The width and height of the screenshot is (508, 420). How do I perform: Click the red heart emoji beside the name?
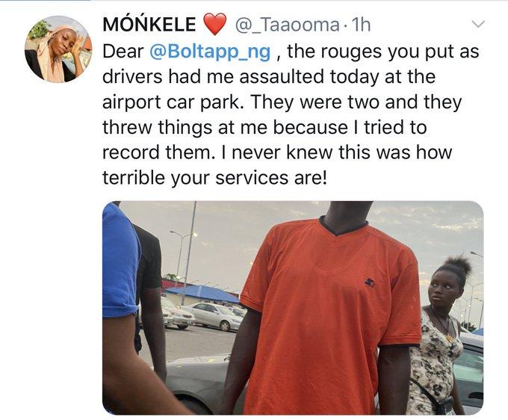(x=214, y=25)
